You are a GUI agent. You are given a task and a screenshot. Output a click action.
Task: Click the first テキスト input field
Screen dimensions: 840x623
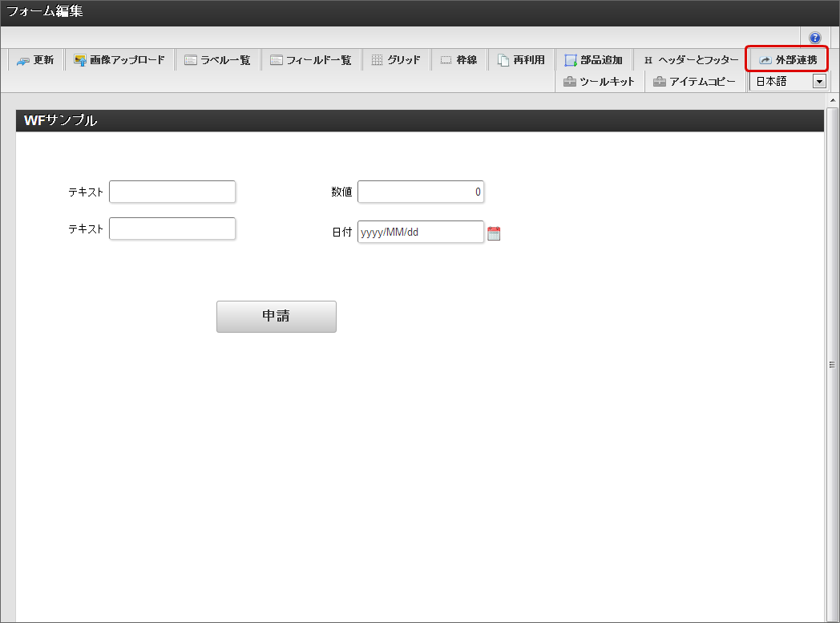pyautogui.click(x=172, y=192)
